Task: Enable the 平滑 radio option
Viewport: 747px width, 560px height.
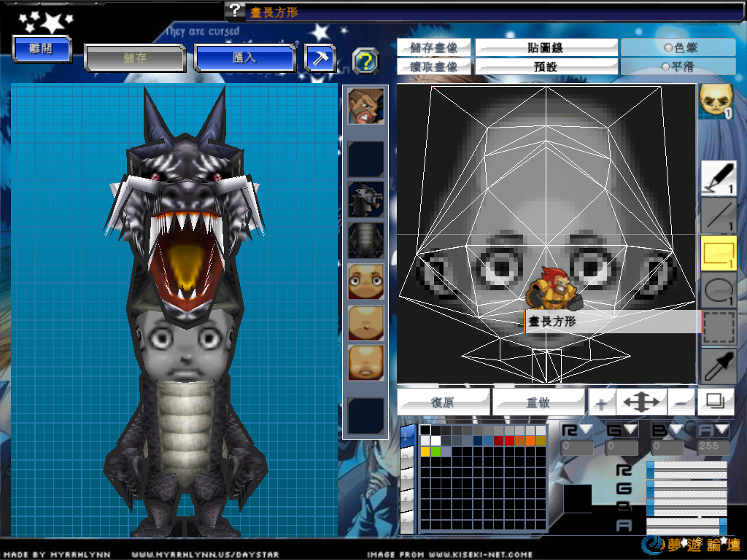Action: click(678, 66)
